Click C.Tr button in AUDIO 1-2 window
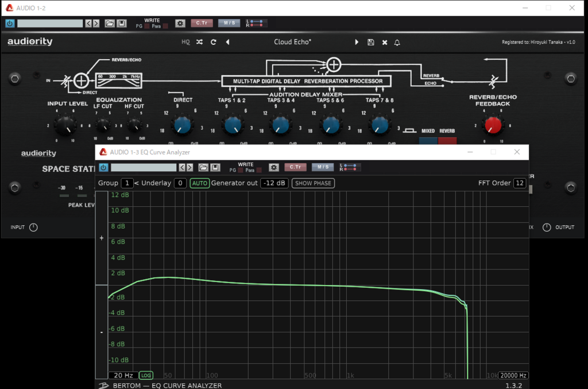 click(x=202, y=23)
